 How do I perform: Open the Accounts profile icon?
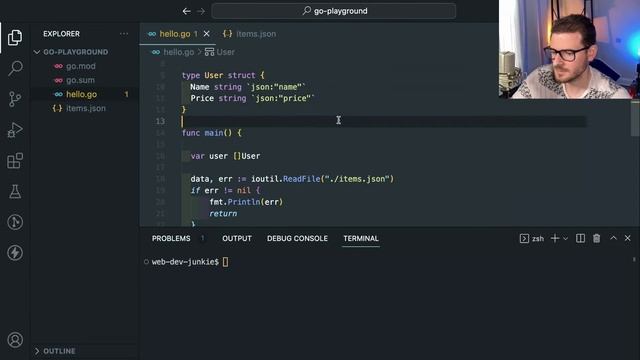pos(15,340)
